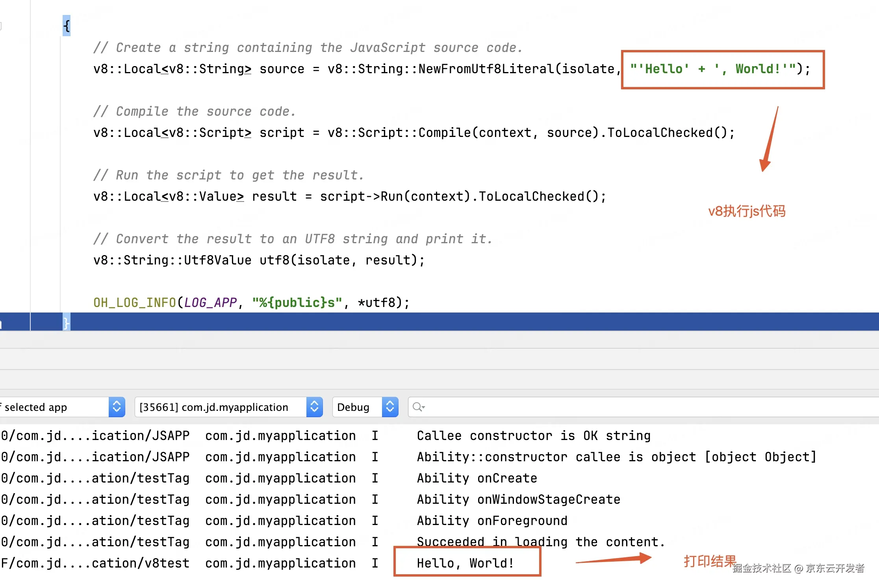Select the 'Ability onCreate' log entry
This screenshot has width=879, height=588.
(477, 478)
